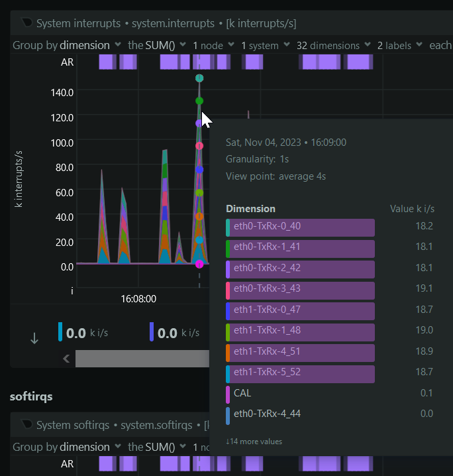
Task: Select eth0-TxRx-4_44 dimension row
Action: point(330,415)
